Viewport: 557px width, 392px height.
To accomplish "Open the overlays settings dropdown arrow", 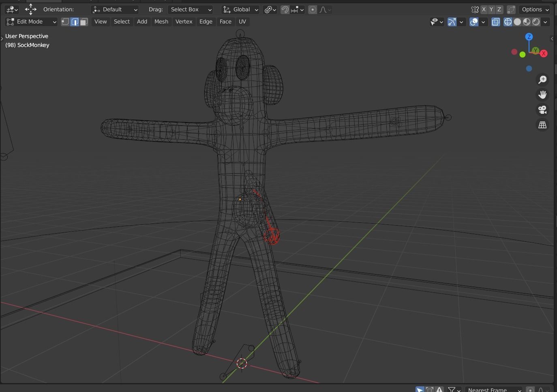I will pyautogui.click(x=483, y=22).
